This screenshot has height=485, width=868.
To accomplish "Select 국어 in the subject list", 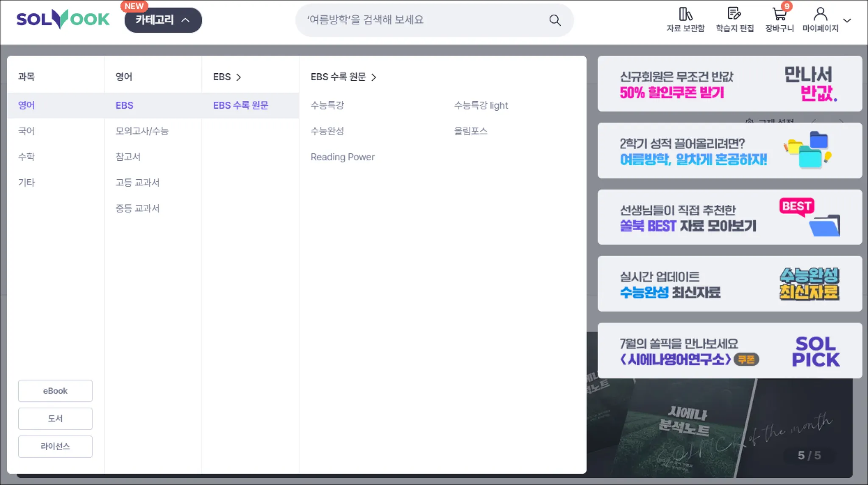I will tap(26, 131).
